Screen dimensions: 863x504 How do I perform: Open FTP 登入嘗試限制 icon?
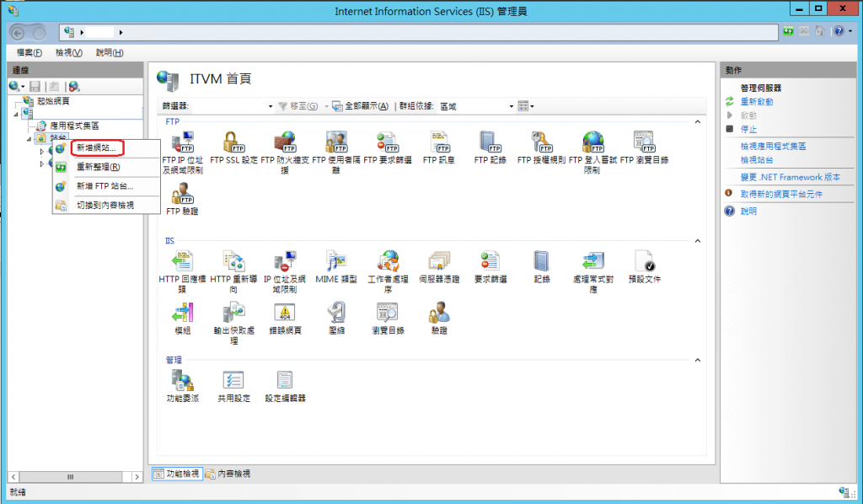coord(592,153)
